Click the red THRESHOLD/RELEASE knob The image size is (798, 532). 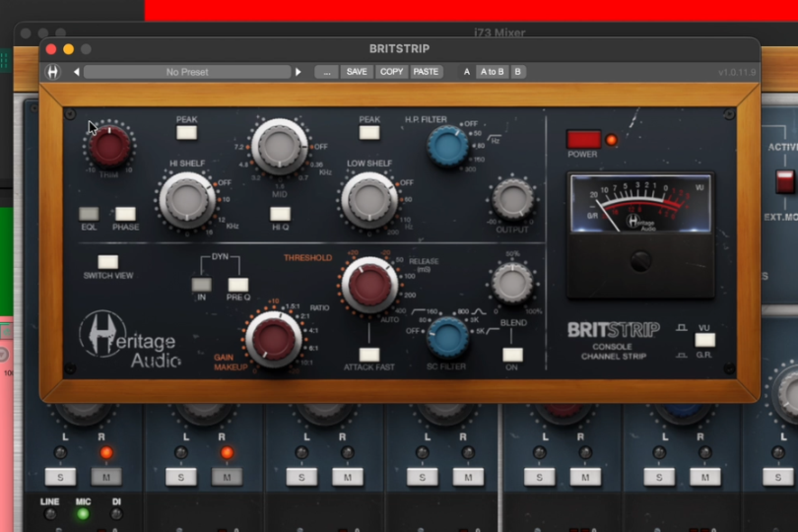pyautogui.click(x=369, y=285)
